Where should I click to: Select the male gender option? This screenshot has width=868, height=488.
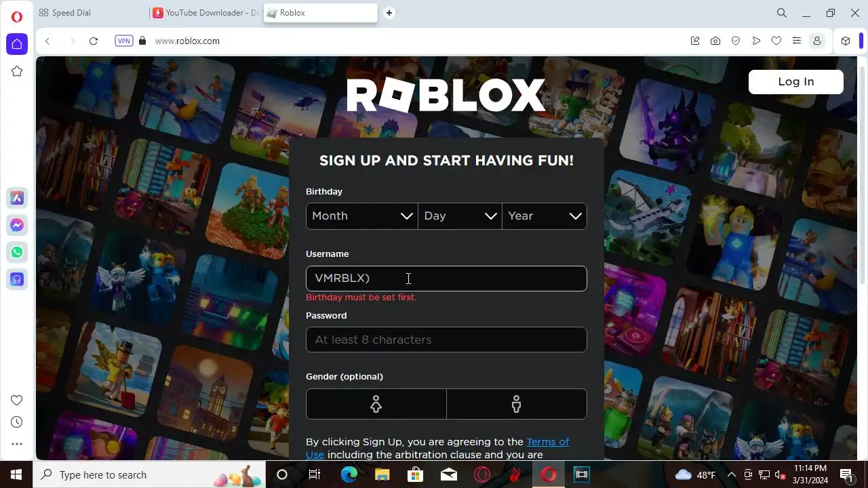tap(517, 404)
